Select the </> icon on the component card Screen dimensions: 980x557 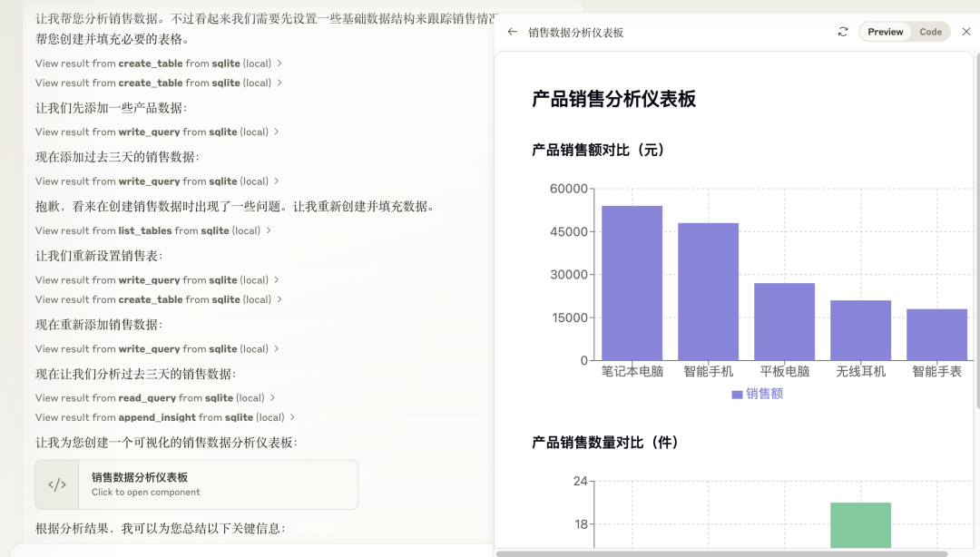[57, 484]
